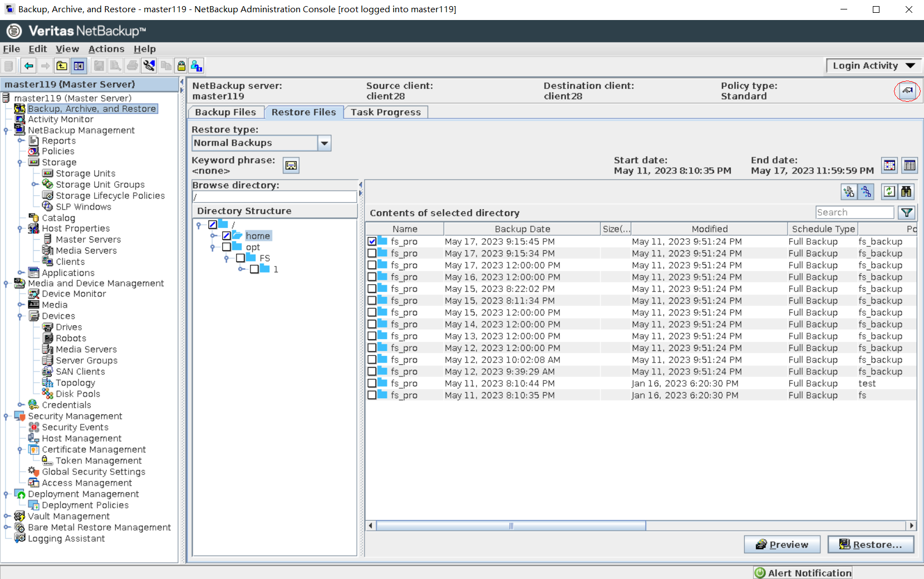
Task: Click the binoculars find icon
Action: 906,192
